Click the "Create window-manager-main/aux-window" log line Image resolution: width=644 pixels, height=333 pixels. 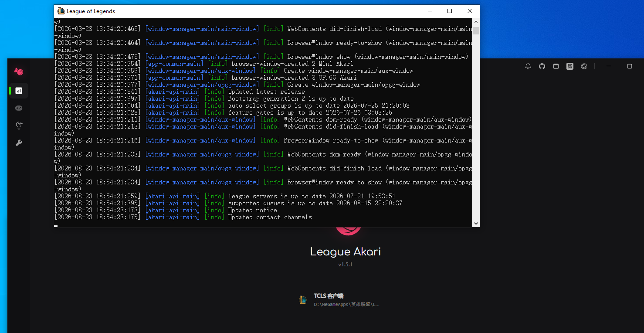pos(234,71)
